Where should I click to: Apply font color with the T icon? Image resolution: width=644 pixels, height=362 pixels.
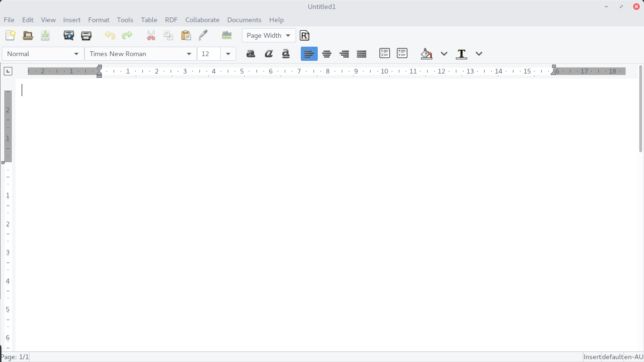[x=462, y=54]
